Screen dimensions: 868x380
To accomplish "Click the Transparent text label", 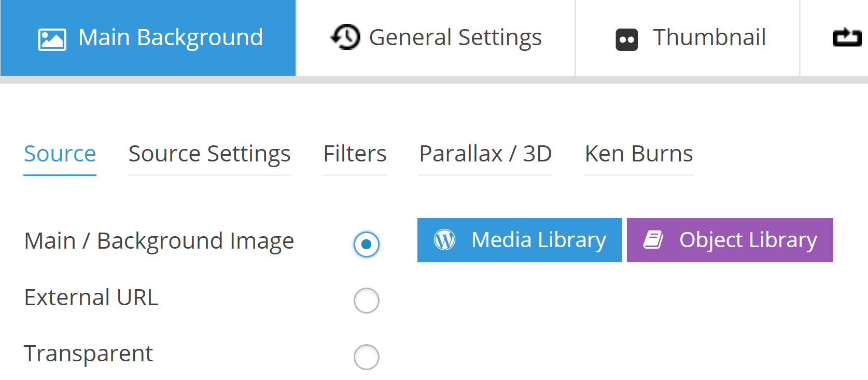I will (89, 354).
